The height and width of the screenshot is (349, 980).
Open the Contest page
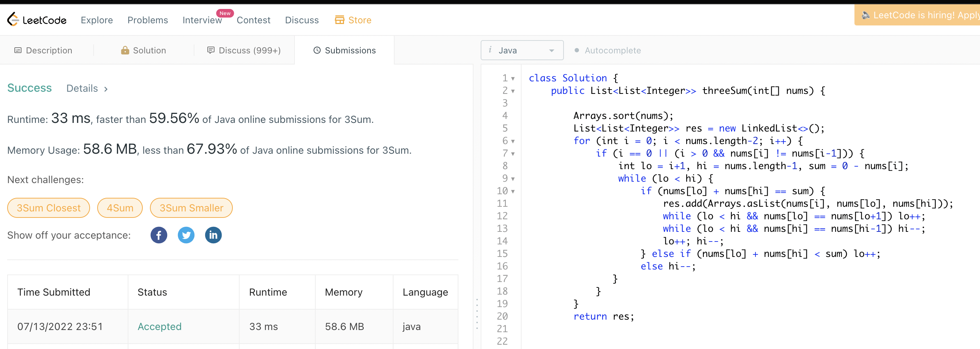click(253, 20)
